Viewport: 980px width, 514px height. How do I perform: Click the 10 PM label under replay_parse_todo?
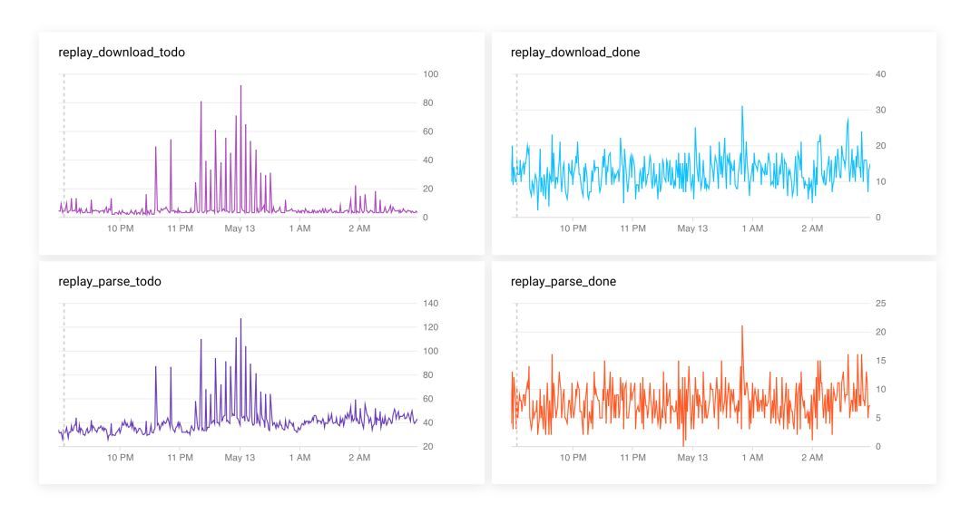click(120, 458)
